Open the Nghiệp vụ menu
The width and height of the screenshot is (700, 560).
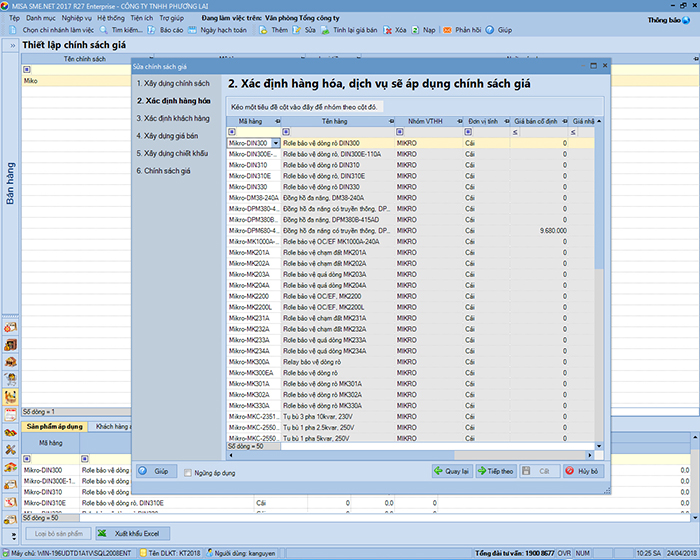[77, 18]
